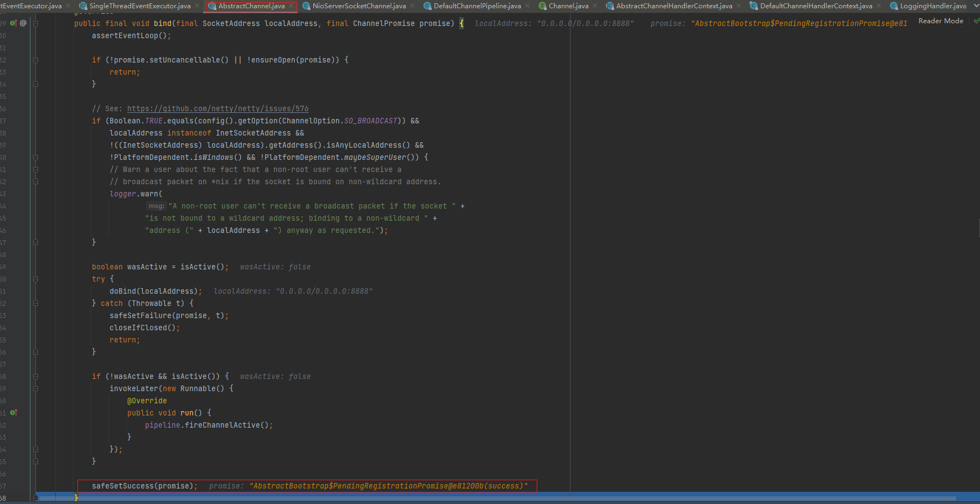The image size is (980, 504).
Task: Close the DefaultChannelPipeline.java tab
Action: [527, 6]
